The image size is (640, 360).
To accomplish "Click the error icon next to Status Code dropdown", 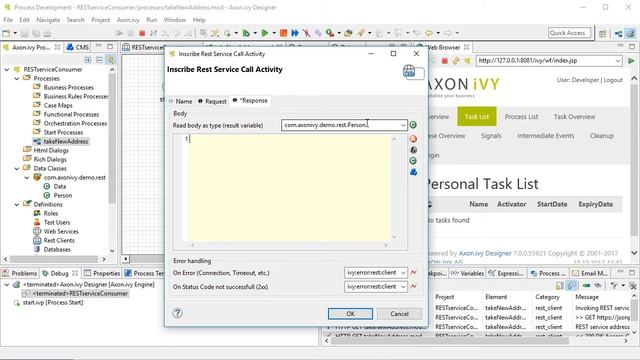I will click(413, 287).
